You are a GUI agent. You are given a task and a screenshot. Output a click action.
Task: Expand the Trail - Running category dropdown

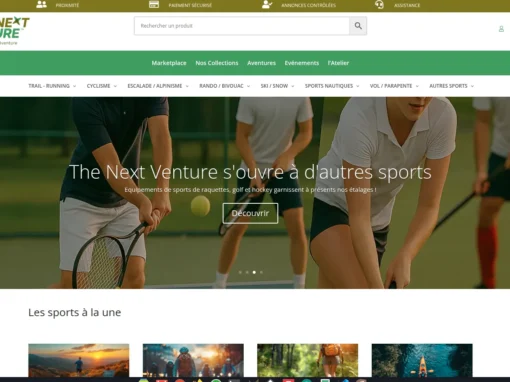[52, 86]
